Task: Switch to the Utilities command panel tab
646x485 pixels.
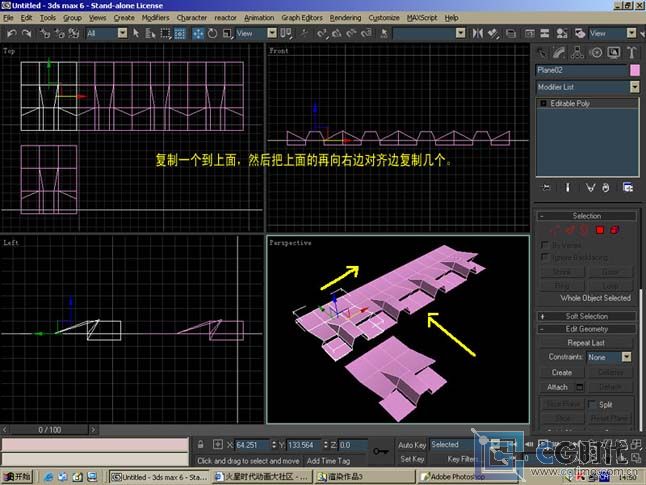Action: click(632, 52)
